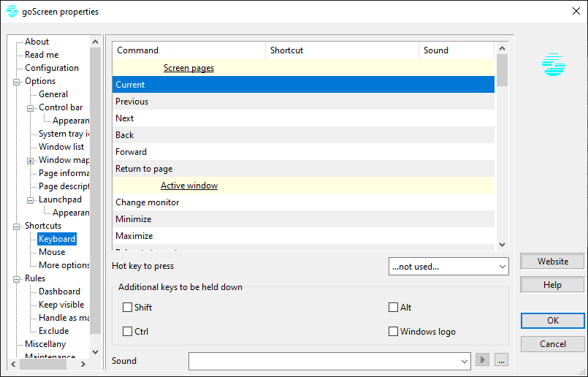Select General under Options
588x377 pixels.
tap(53, 94)
